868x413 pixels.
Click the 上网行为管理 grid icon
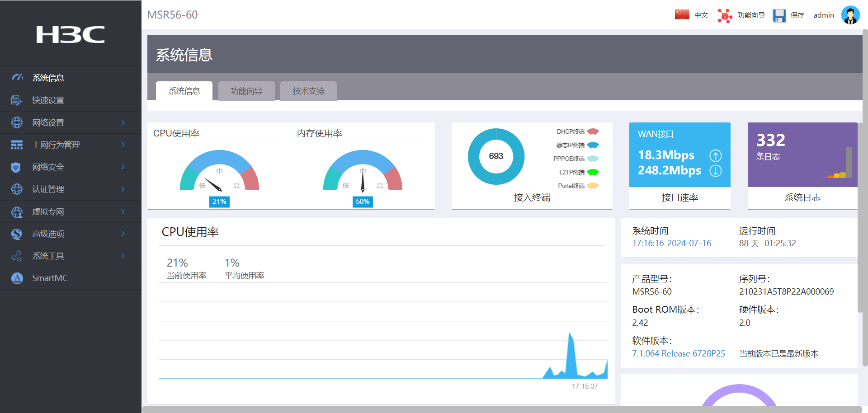tap(17, 145)
